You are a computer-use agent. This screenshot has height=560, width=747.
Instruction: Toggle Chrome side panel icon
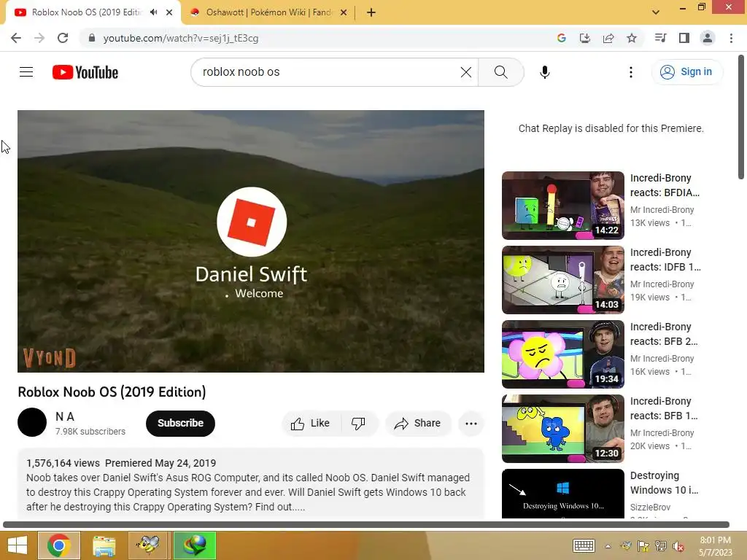(684, 38)
